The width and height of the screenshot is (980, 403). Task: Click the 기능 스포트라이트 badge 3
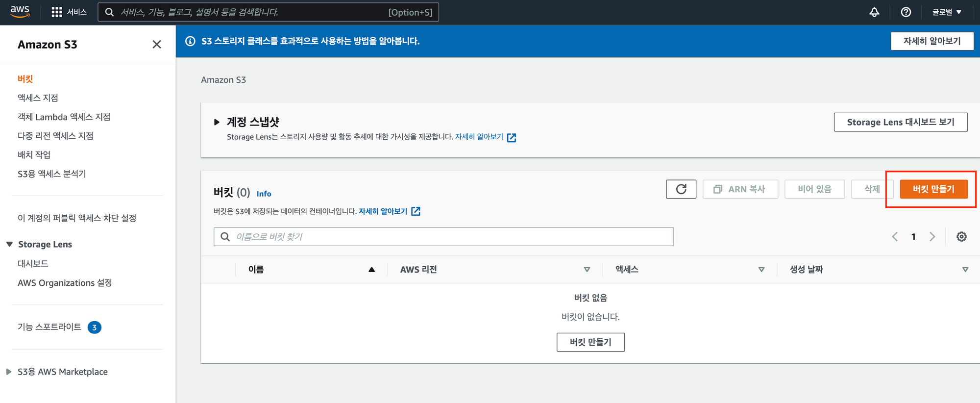tap(95, 327)
